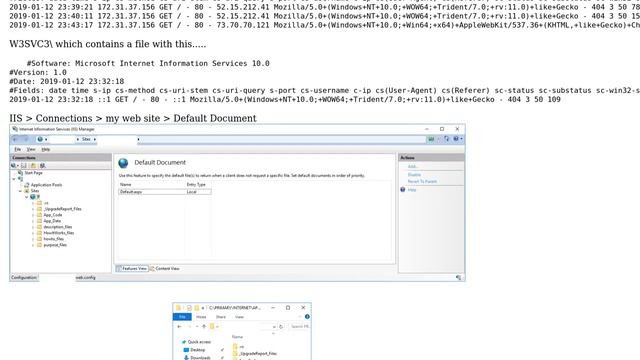Click the Default Document globe icon
The height and width of the screenshot is (360, 640).
123,163
